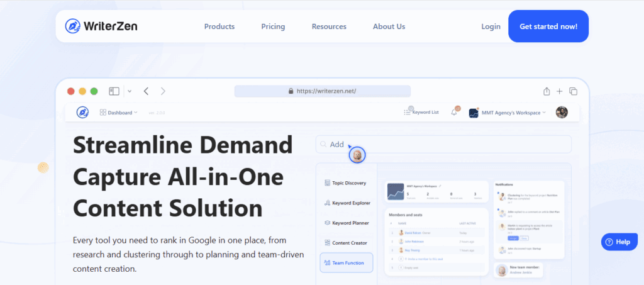Click the writerzen.net address bar

pos(323,91)
